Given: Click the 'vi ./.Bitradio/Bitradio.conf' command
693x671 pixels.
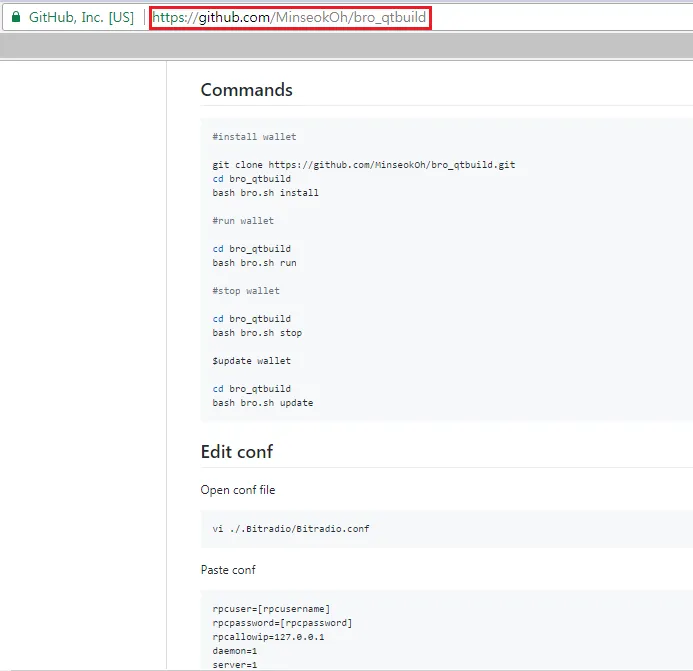Looking at the screenshot, I should 291,529.
